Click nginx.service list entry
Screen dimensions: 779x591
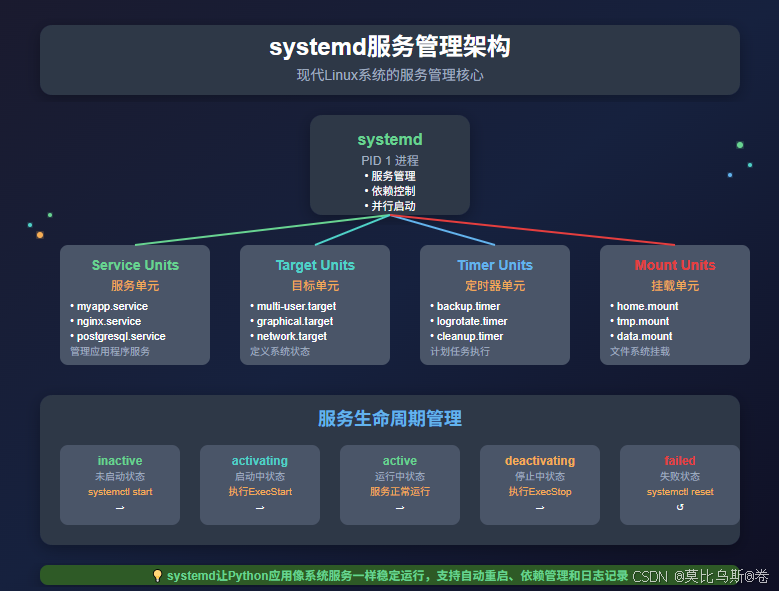click(105, 321)
